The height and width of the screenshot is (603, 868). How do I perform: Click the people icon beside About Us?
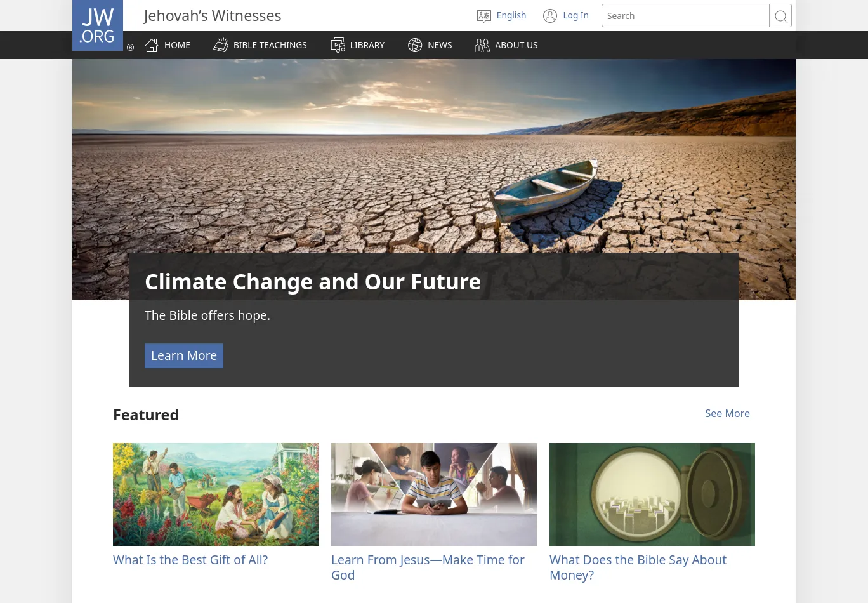pyautogui.click(x=482, y=45)
